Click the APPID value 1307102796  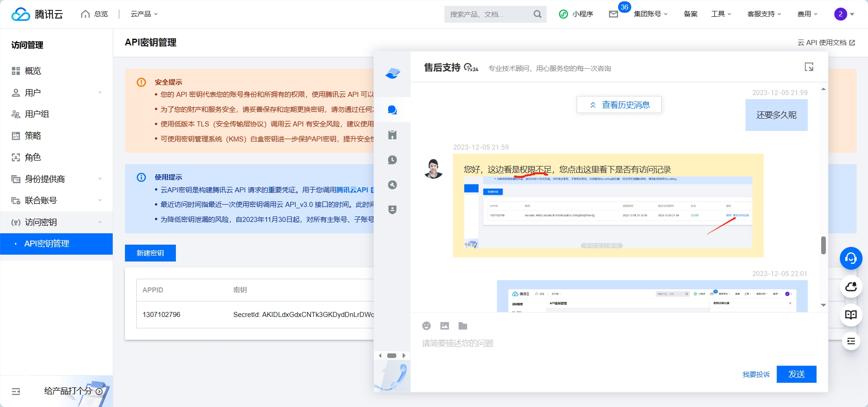coord(161,315)
